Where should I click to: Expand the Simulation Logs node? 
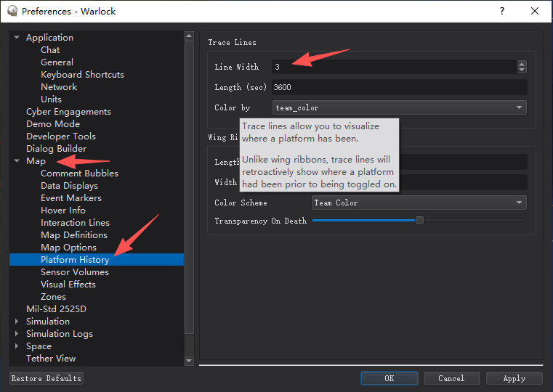[17, 333]
